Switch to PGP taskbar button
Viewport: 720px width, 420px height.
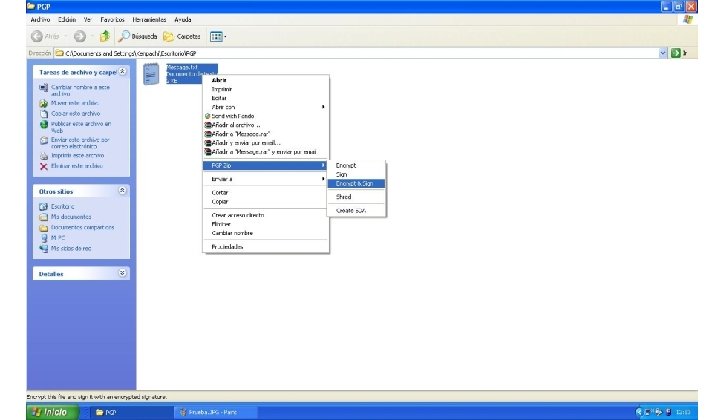pyautogui.click(x=131, y=412)
